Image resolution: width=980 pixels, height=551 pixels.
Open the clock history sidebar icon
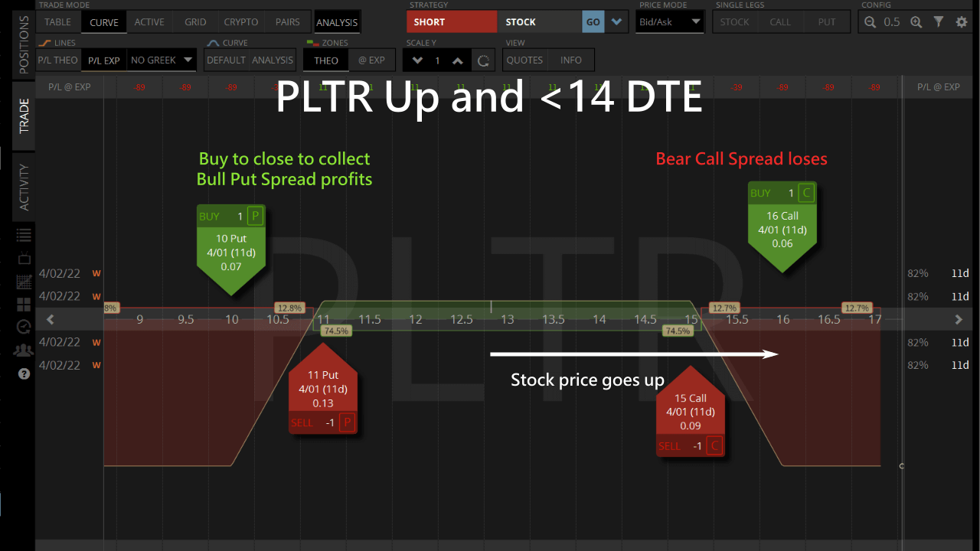(x=24, y=327)
